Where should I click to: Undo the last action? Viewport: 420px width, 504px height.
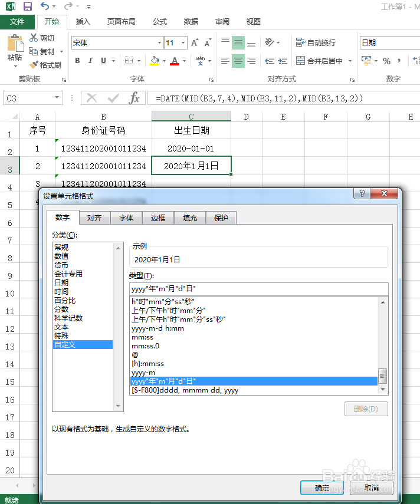tap(45, 6)
